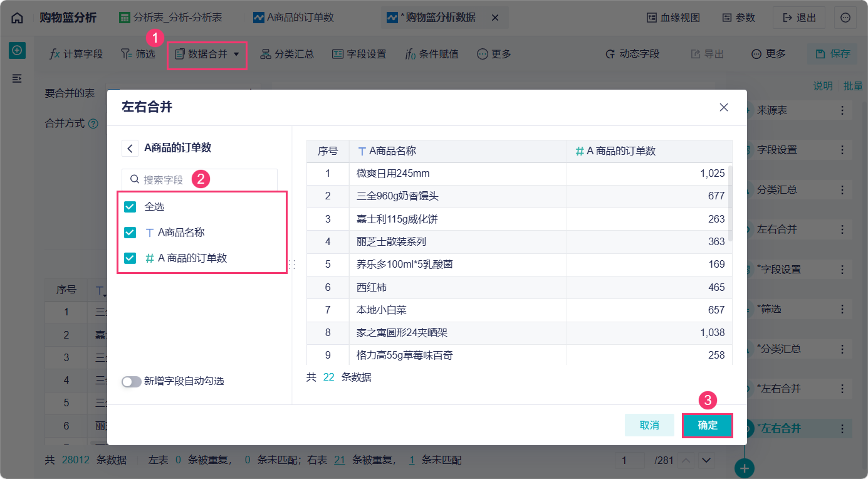868x479 pixels.
Task: Select the 格力高55g草莓味百奇 cell
Action: (x=458, y=355)
